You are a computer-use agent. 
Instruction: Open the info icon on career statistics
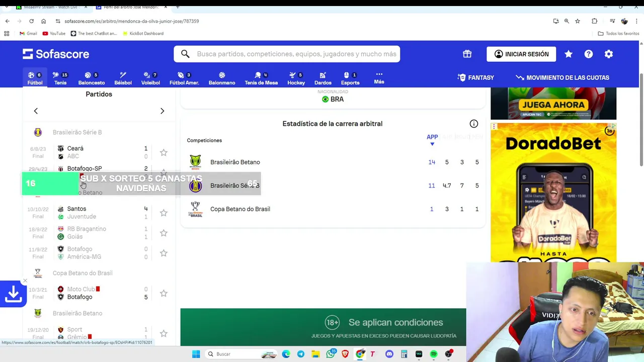474,124
